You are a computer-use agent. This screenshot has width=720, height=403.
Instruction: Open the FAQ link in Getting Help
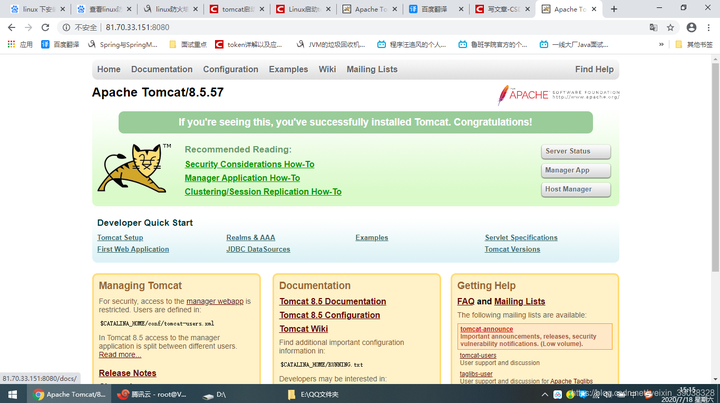[x=465, y=302]
